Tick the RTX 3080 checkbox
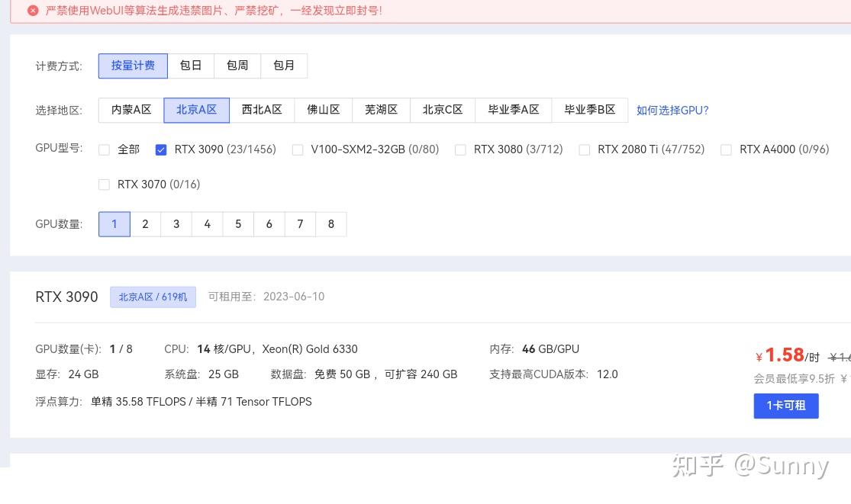This screenshot has width=851, height=504. [x=460, y=150]
